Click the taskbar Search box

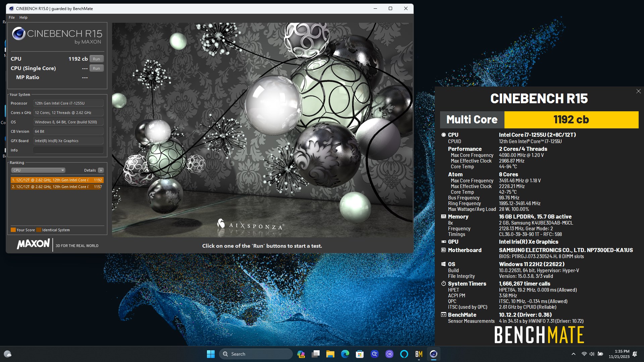click(x=256, y=354)
